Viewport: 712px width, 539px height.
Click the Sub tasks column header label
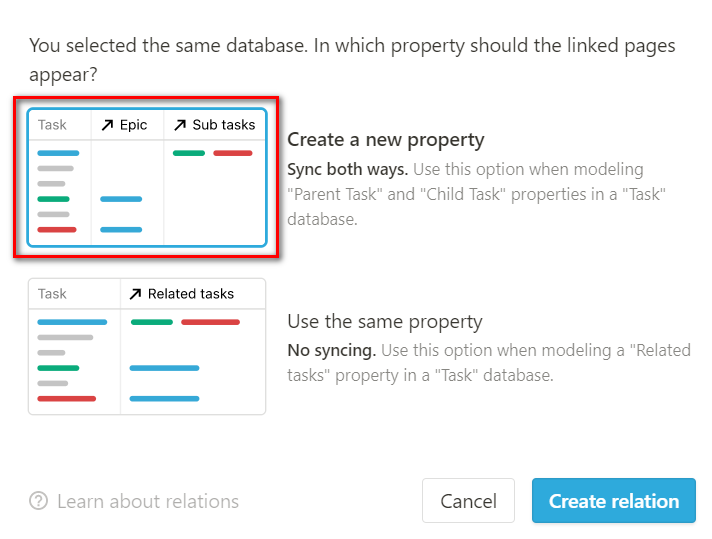coord(224,125)
